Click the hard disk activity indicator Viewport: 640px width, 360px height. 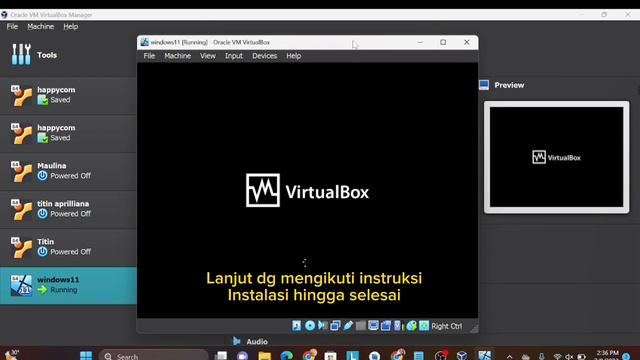click(x=297, y=326)
